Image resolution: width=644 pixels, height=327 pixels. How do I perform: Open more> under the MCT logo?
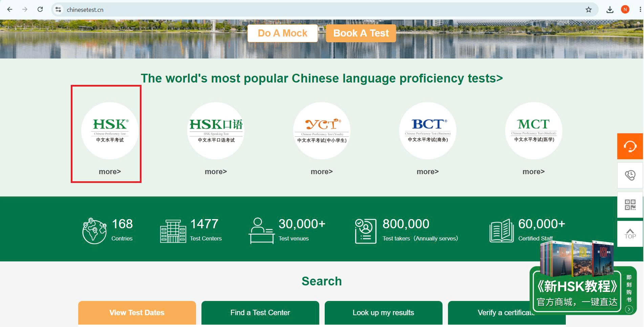534,171
